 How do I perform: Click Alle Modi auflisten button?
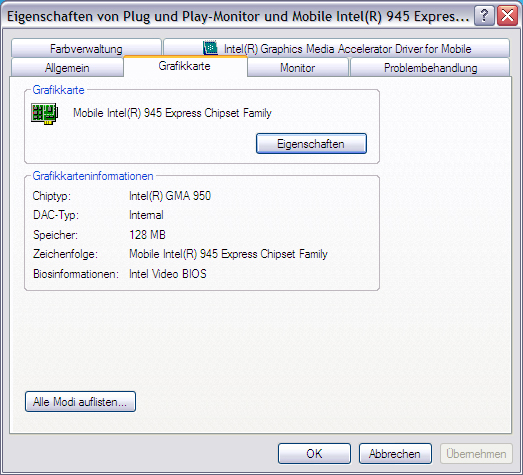tap(80, 402)
